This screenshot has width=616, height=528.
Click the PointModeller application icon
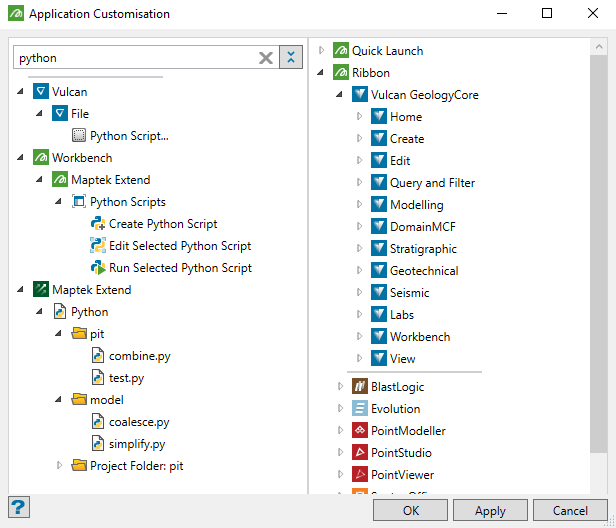coord(359,431)
